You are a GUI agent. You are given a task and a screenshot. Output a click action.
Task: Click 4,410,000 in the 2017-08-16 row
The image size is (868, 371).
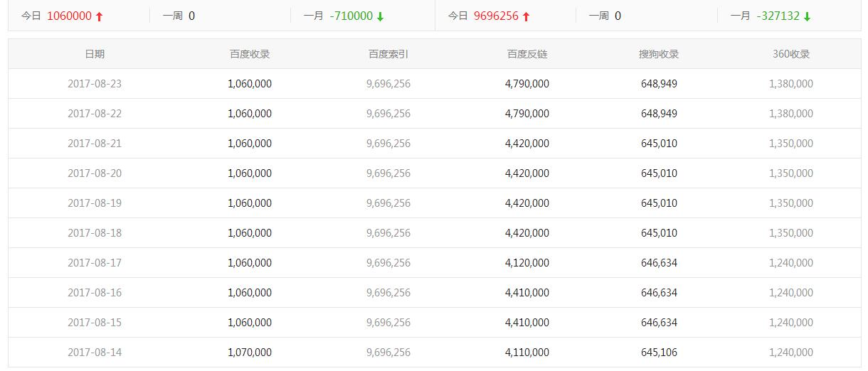[x=527, y=293]
